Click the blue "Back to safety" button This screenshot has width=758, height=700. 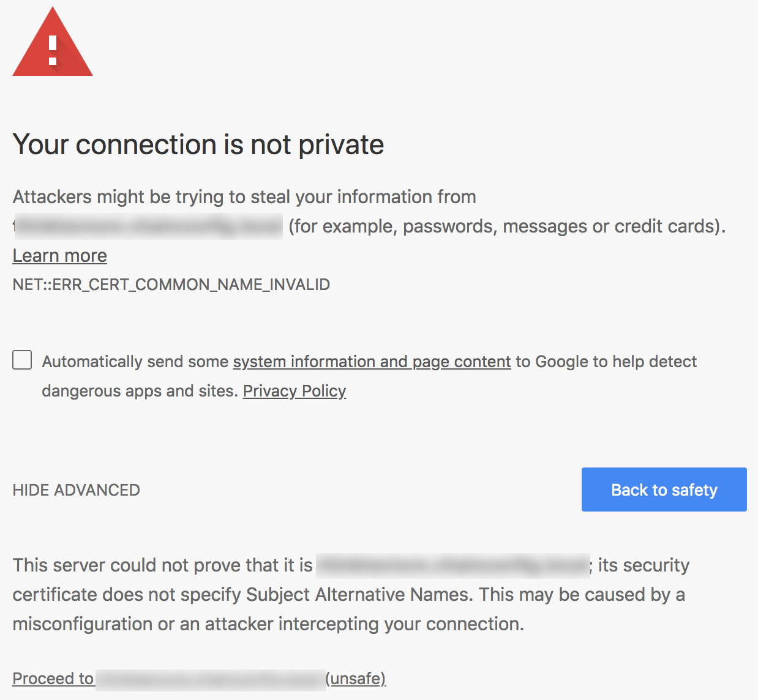click(664, 490)
